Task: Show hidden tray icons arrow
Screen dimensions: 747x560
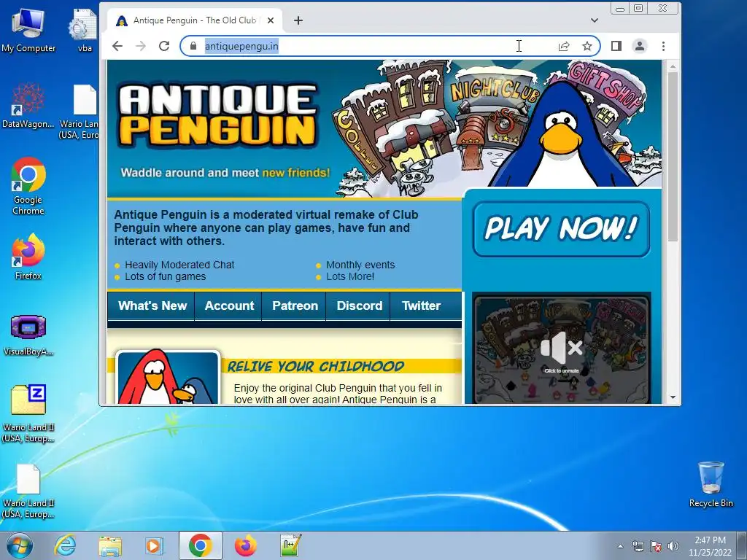Action: [x=620, y=546]
